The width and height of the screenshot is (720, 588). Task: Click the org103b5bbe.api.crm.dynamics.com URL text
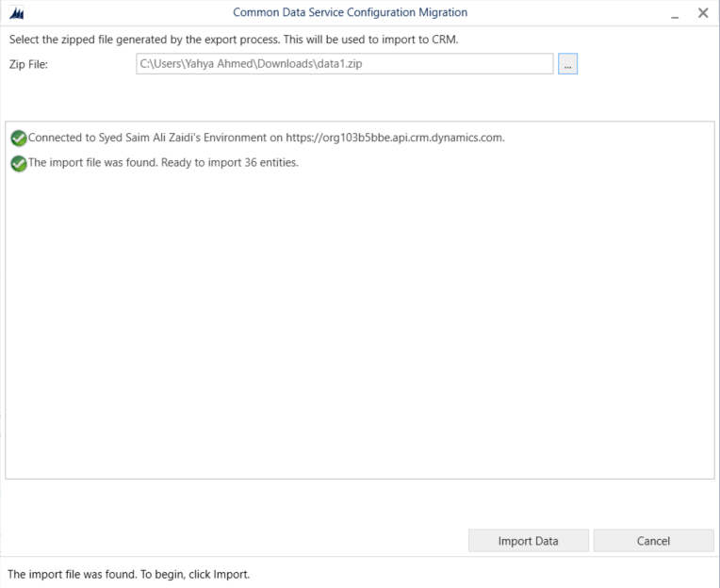(x=407, y=138)
